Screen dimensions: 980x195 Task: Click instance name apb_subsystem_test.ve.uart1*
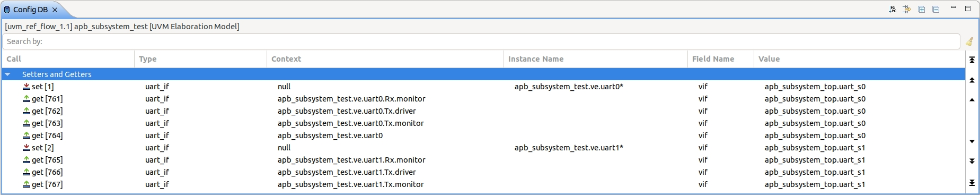(x=569, y=148)
